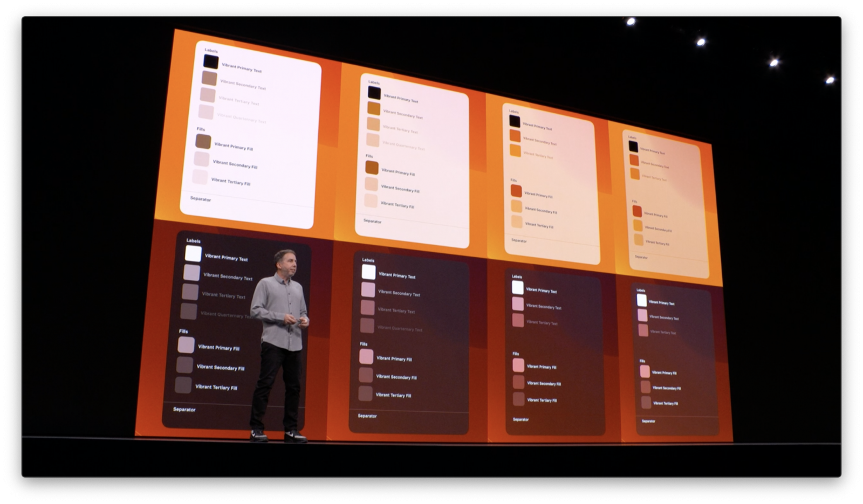Click "Labels" heading in the second dark card
The height and width of the screenshot is (504, 863).
click(x=368, y=260)
